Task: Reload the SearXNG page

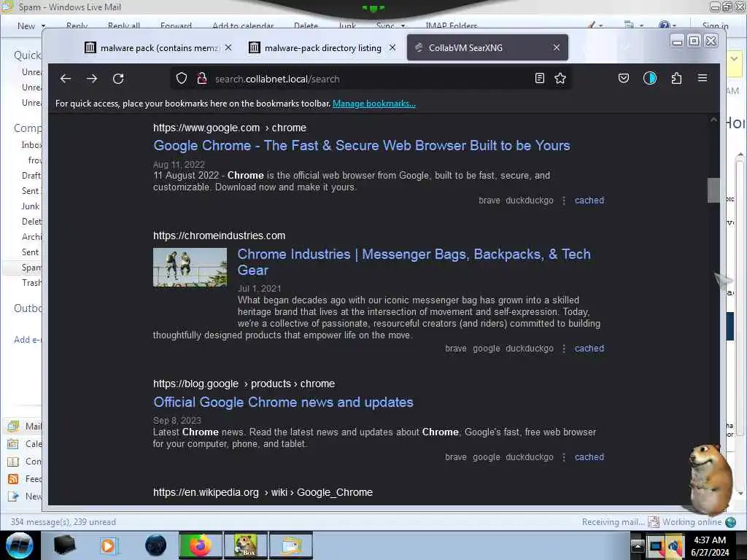Action: [118, 79]
